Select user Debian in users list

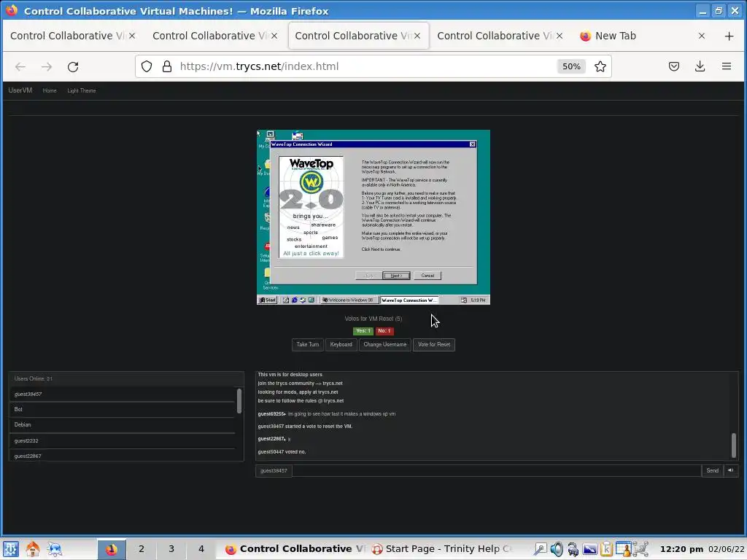pyautogui.click(x=123, y=425)
